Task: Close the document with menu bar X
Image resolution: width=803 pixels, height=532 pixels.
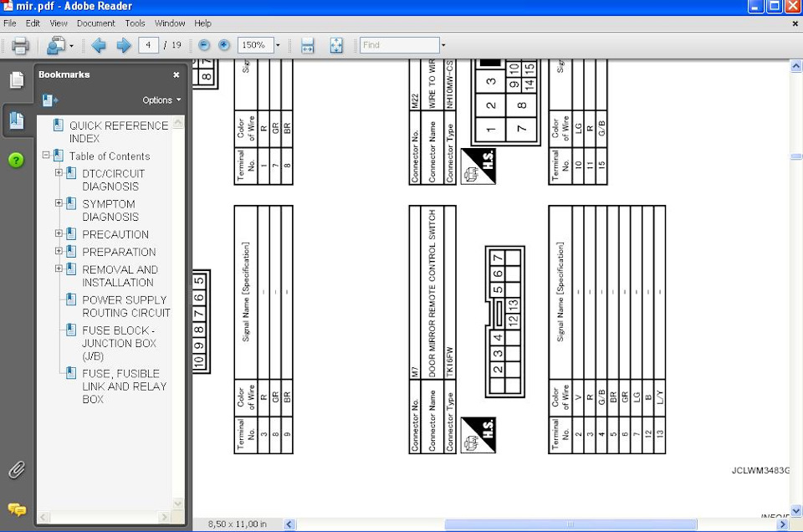Action: pos(795,23)
